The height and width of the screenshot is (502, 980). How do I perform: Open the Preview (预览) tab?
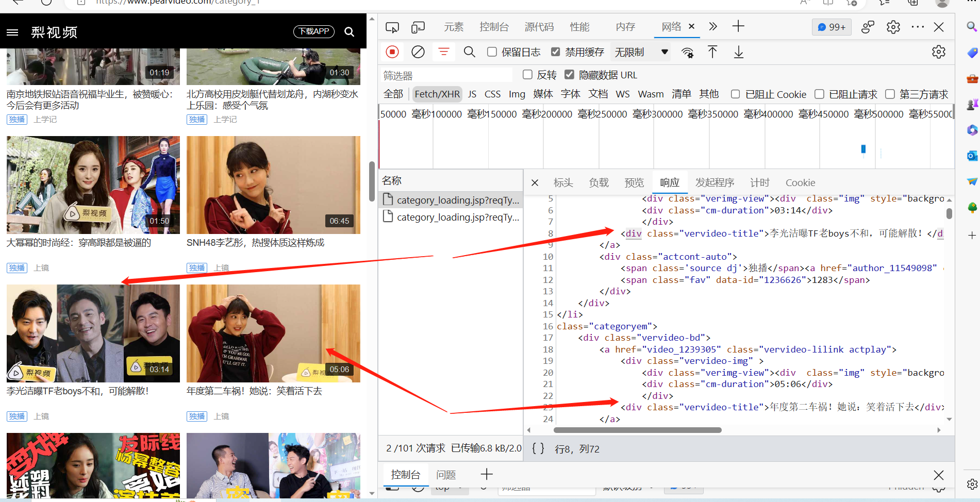click(x=634, y=182)
